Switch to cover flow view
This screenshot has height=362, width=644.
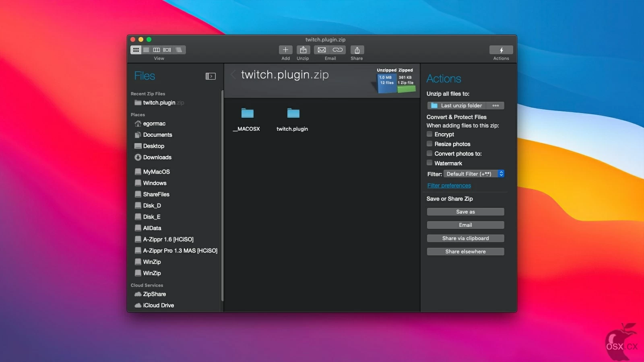(x=167, y=50)
